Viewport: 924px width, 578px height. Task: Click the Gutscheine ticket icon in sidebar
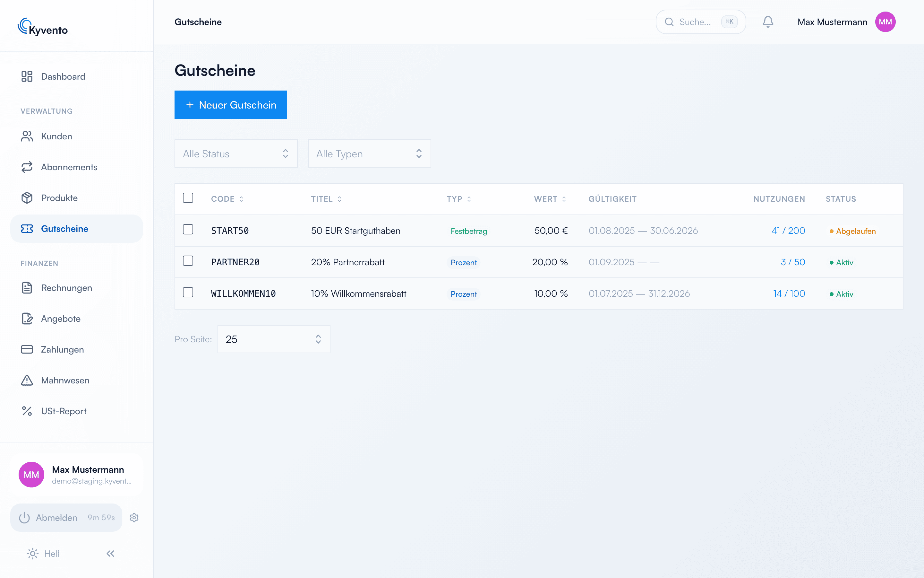coord(27,229)
